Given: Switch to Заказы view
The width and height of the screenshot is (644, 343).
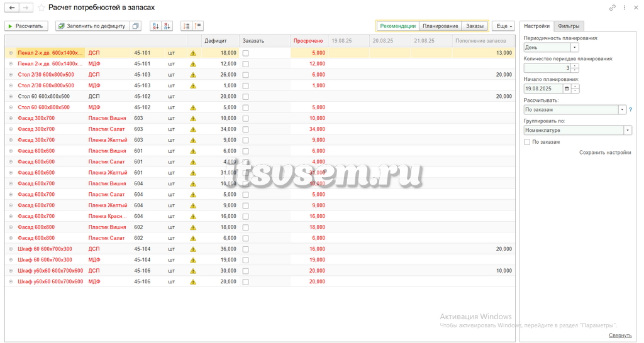Looking at the screenshot, I should [x=475, y=26].
